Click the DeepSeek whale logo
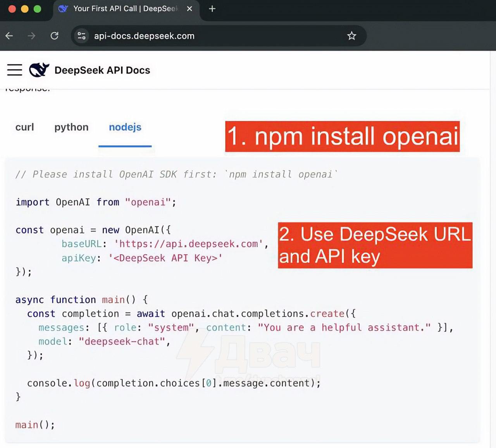The image size is (496, 448). click(x=39, y=70)
